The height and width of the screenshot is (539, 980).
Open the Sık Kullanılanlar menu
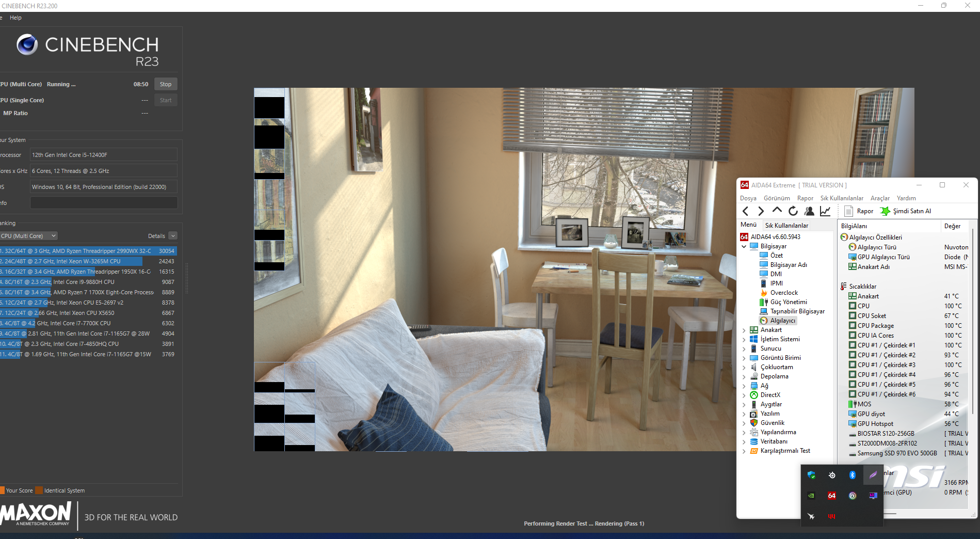(842, 198)
